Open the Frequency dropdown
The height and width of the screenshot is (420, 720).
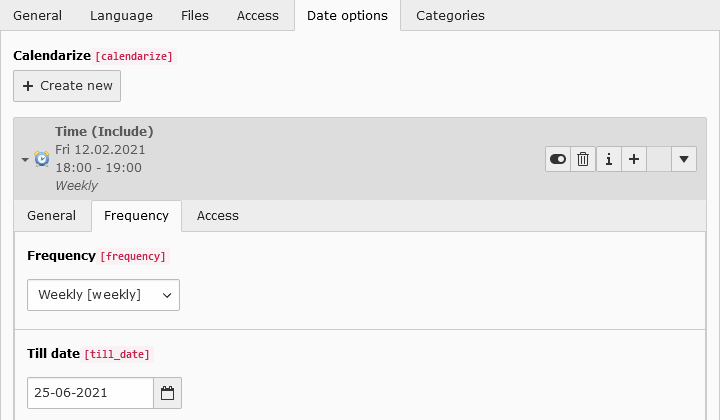pos(103,295)
